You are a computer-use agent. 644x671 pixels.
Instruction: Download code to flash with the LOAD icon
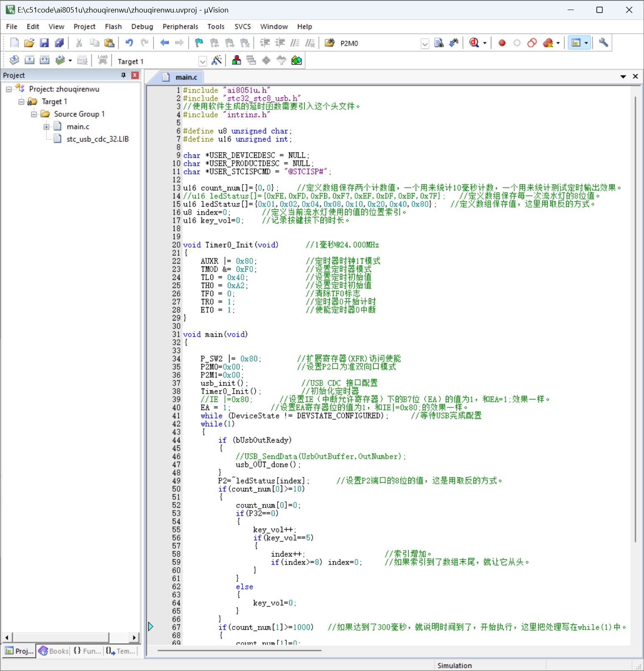click(103, 61)
